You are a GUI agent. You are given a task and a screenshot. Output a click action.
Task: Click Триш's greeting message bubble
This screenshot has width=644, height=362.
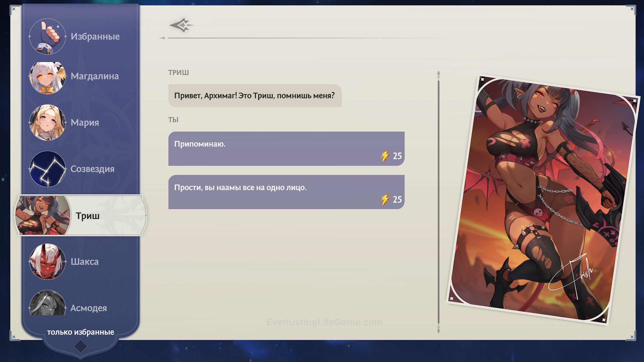point(255,96)
